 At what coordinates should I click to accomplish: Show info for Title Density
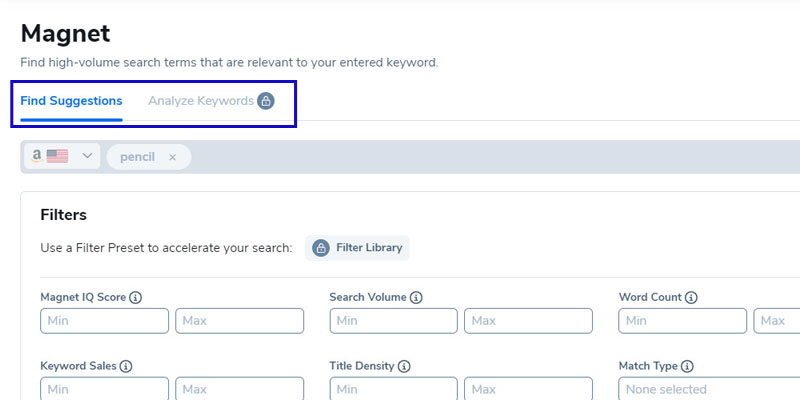tap(404, 366)
